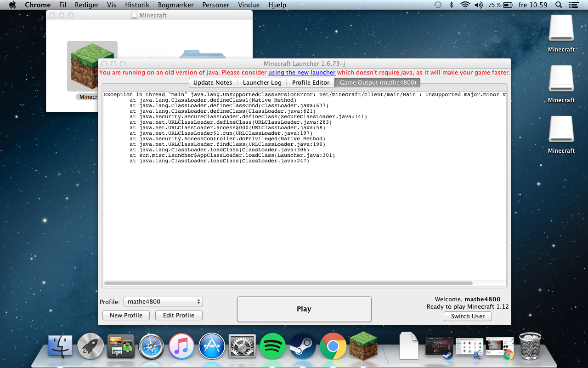Viewport: 588px width, 368px height.
Task: Click the "AccessController.doPrivileged" stack line
Action: pos(227,139)
